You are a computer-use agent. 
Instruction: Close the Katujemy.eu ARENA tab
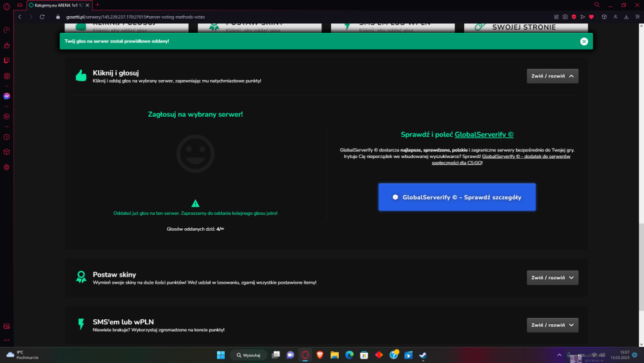tap(87, 5)
